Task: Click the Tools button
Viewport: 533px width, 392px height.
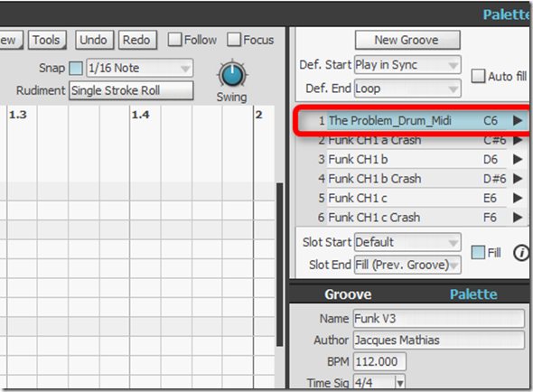Action: pyautogui.click(x=47, y=40)
